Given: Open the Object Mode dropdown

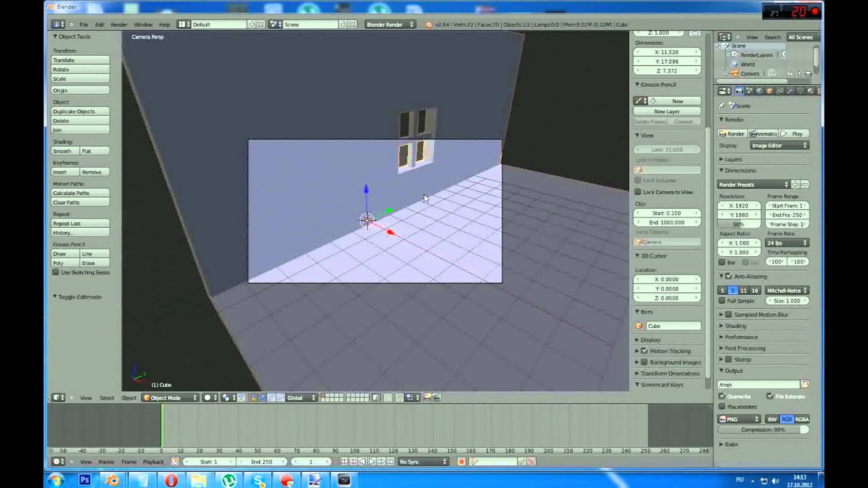Looking at the screenshot, I should pyautogui.click(x=170, y=398).
